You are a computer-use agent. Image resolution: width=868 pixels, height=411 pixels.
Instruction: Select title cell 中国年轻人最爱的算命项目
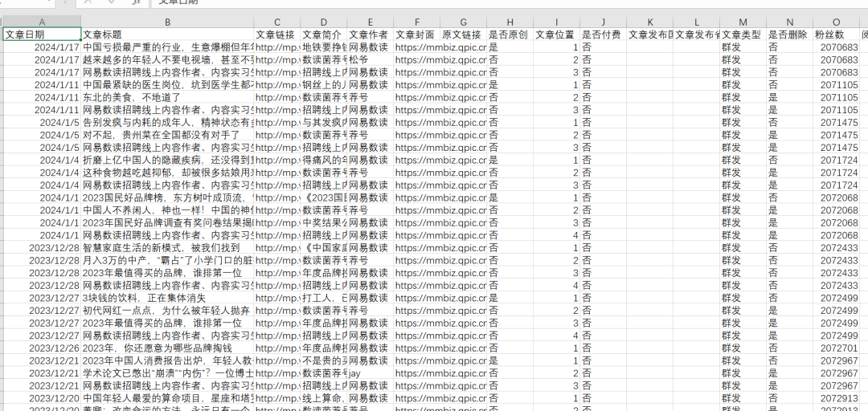pos(168,398)
